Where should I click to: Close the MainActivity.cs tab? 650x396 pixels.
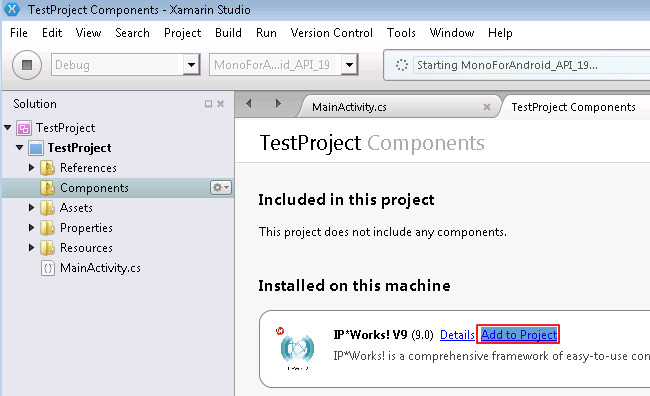487,107
